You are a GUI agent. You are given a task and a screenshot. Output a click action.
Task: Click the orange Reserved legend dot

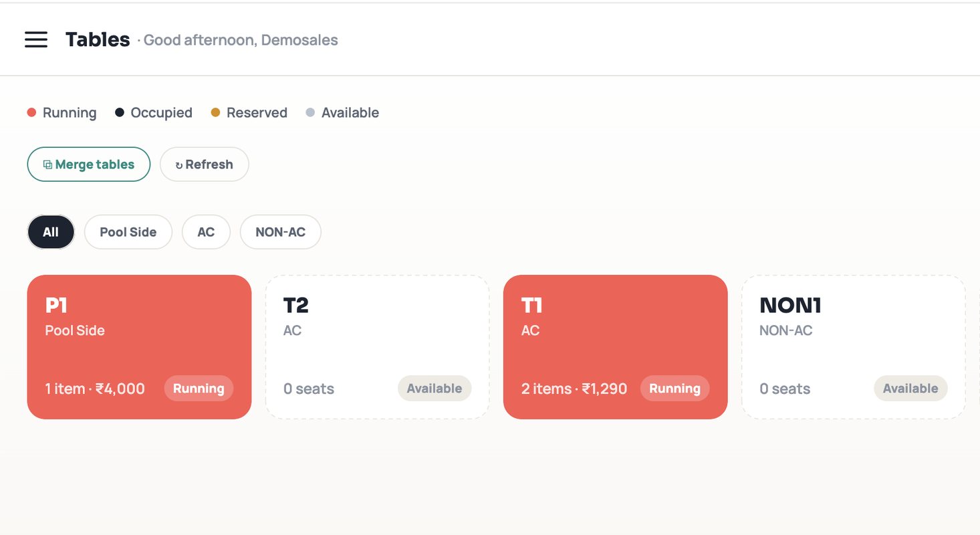pyautogui.click(x=215, y=112)
